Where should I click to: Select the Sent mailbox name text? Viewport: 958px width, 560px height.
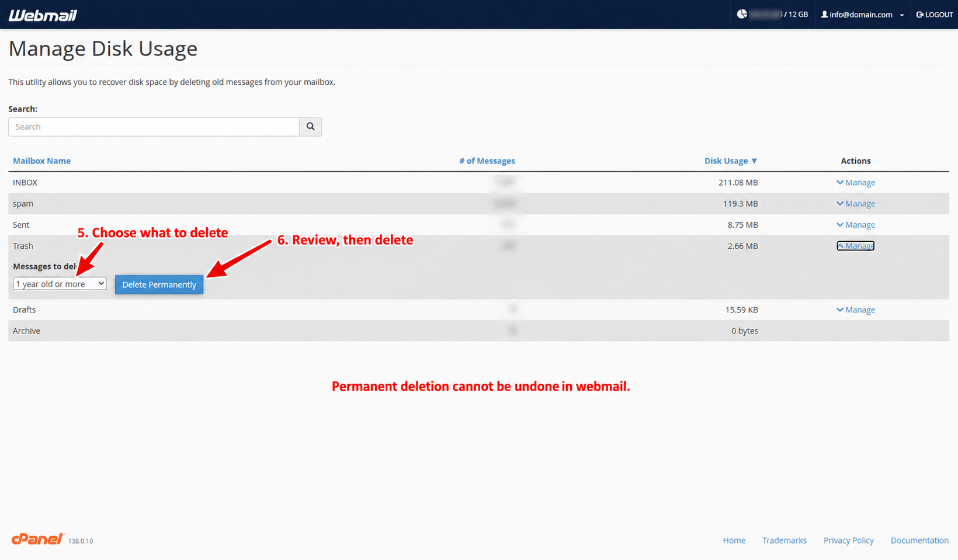point(21,224)
